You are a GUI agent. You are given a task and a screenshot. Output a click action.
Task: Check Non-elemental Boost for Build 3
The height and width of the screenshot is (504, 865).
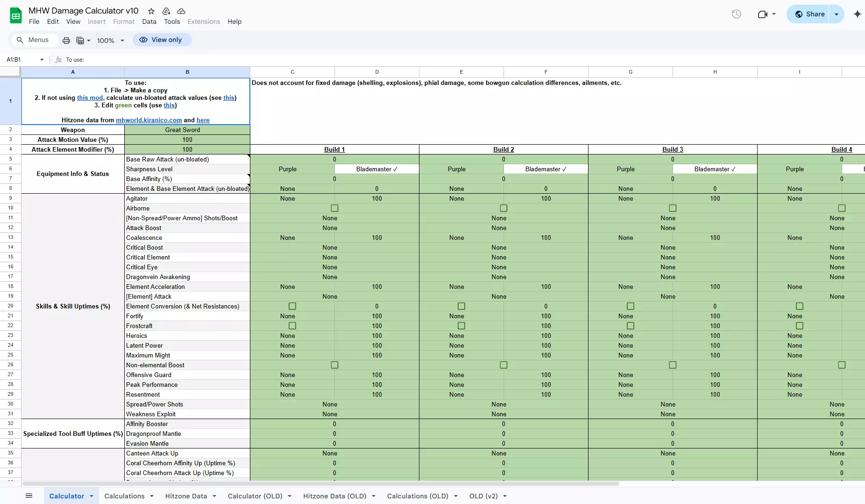tap(673, 365)
